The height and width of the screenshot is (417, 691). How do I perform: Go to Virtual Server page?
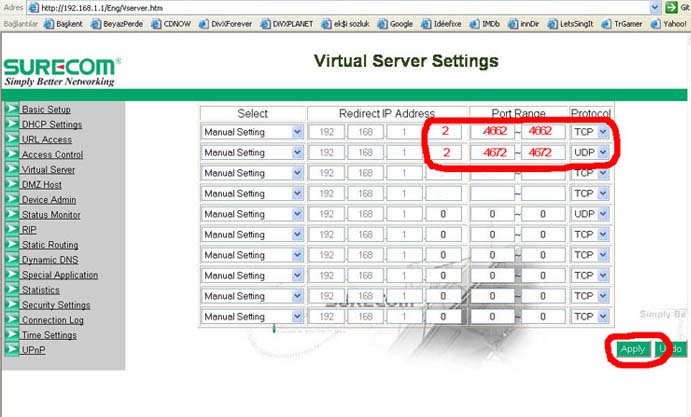click(x=48, y=169)
